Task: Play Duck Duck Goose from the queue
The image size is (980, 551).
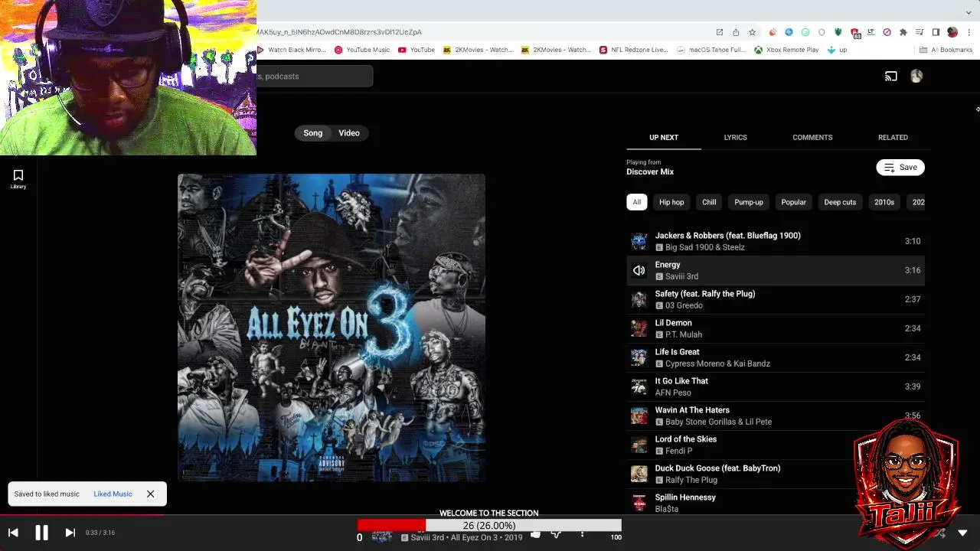Action: [x=776, y=474]
